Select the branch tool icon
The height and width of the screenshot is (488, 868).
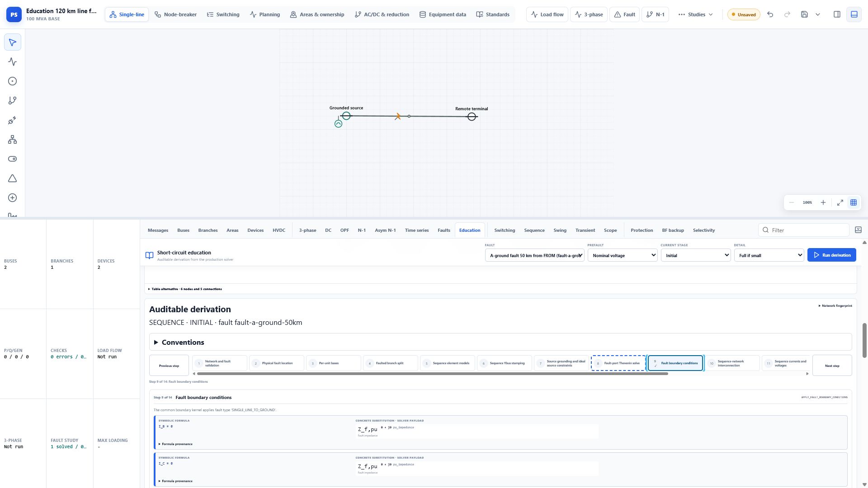click(x=13, y=101)
